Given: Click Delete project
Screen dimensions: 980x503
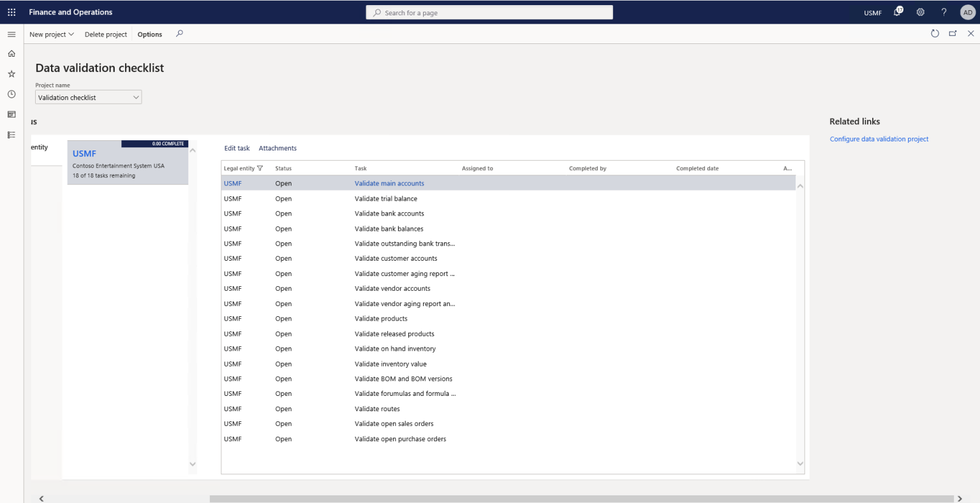Looking at the screenshot, I should pos(105,34).
